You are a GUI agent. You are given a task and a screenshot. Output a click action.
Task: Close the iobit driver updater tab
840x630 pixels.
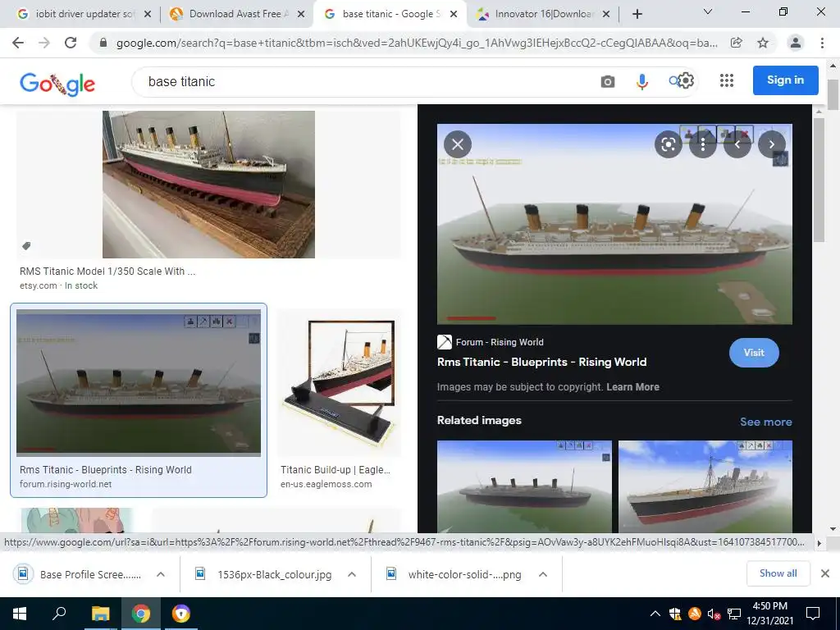(148, 15)
